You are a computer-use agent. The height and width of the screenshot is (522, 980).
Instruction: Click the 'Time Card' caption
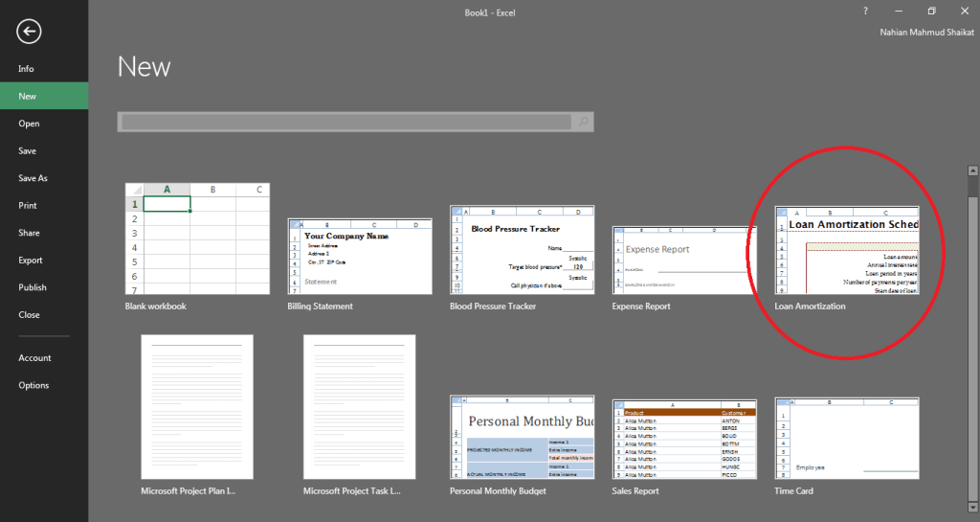[794, 491]
